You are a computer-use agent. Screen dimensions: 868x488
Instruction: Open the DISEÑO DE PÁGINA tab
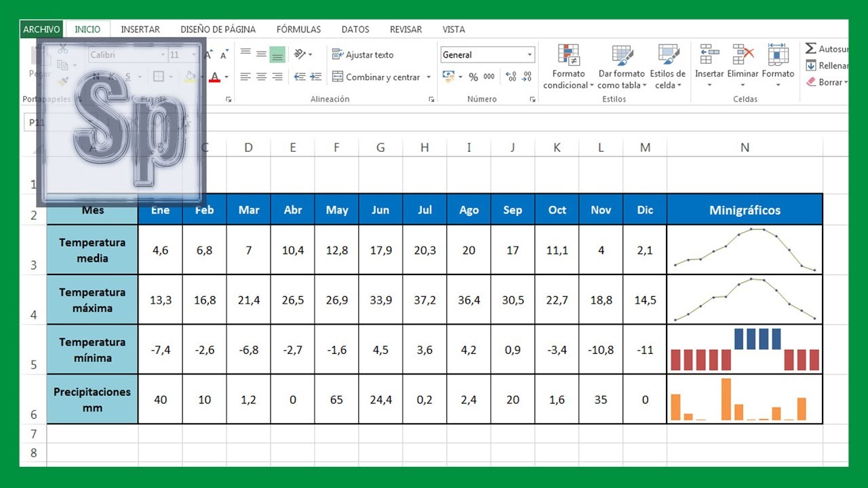pos(218,29)
